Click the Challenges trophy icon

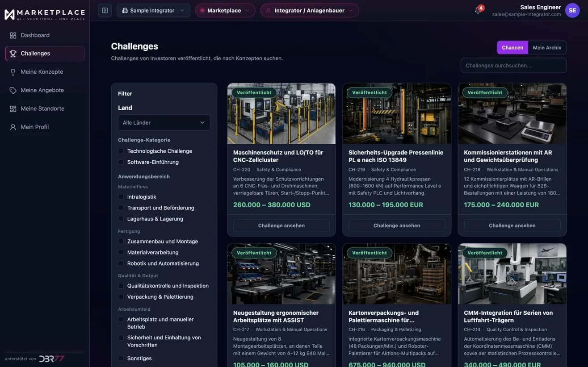click(x=13, y=54)
